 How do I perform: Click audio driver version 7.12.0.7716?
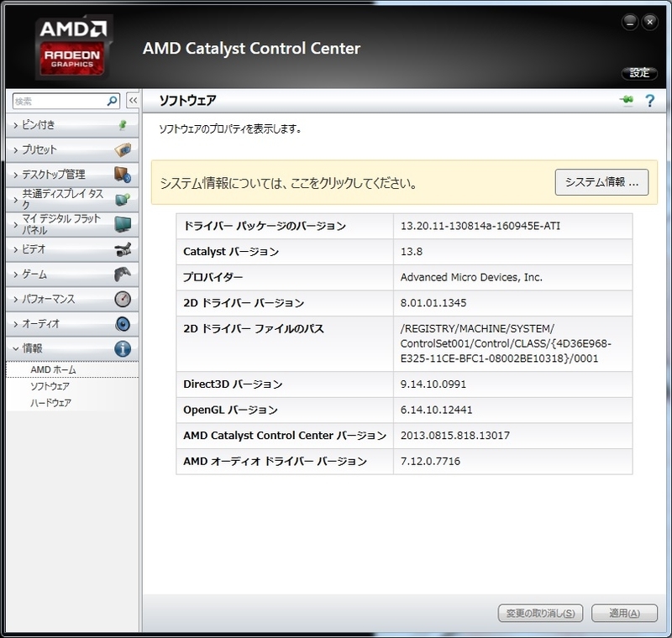pos(430,461)
